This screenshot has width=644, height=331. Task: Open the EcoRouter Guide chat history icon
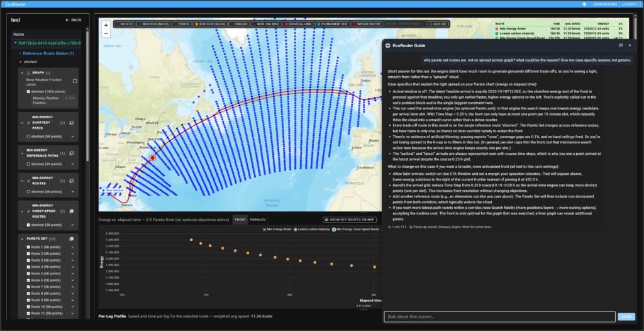click(621, 45)
